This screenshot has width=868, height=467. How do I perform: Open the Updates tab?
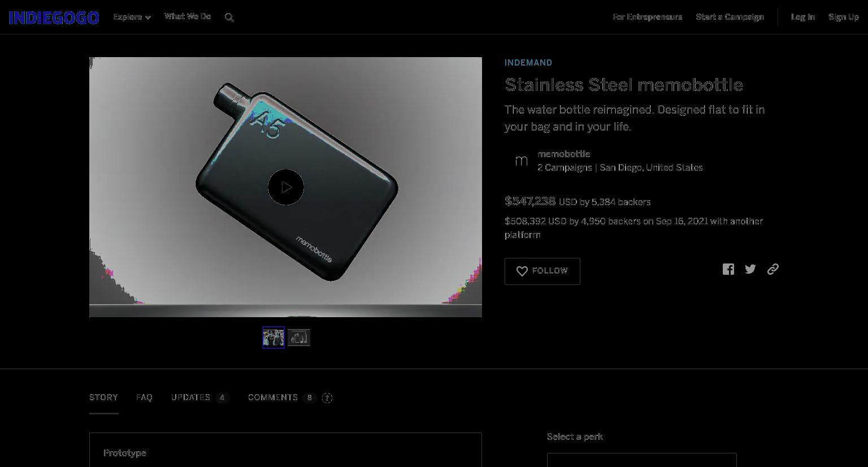[x=200, y=397]
